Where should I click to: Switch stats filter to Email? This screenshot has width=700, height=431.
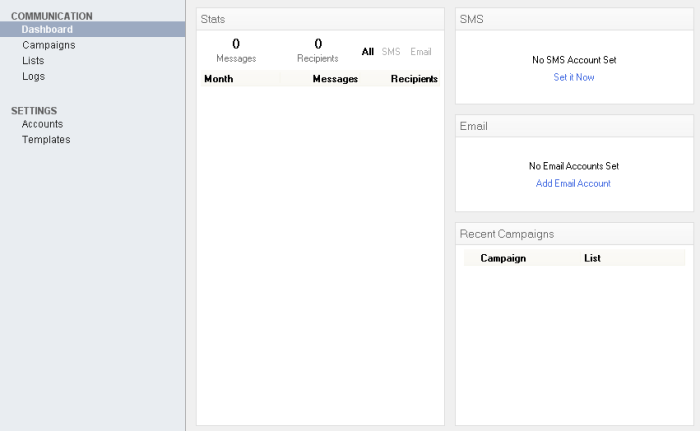[421, 51]
